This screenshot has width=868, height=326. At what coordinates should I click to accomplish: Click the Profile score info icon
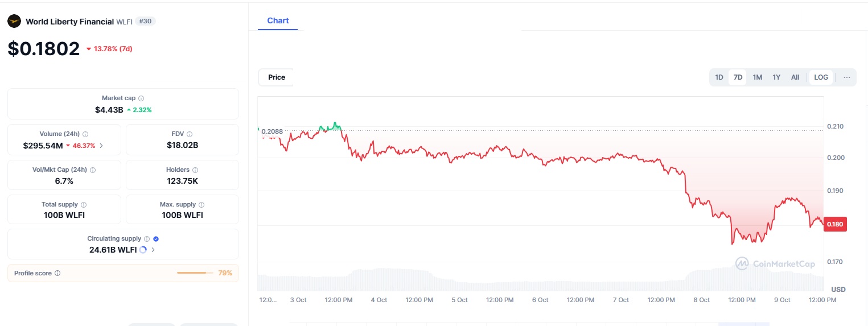57,274
